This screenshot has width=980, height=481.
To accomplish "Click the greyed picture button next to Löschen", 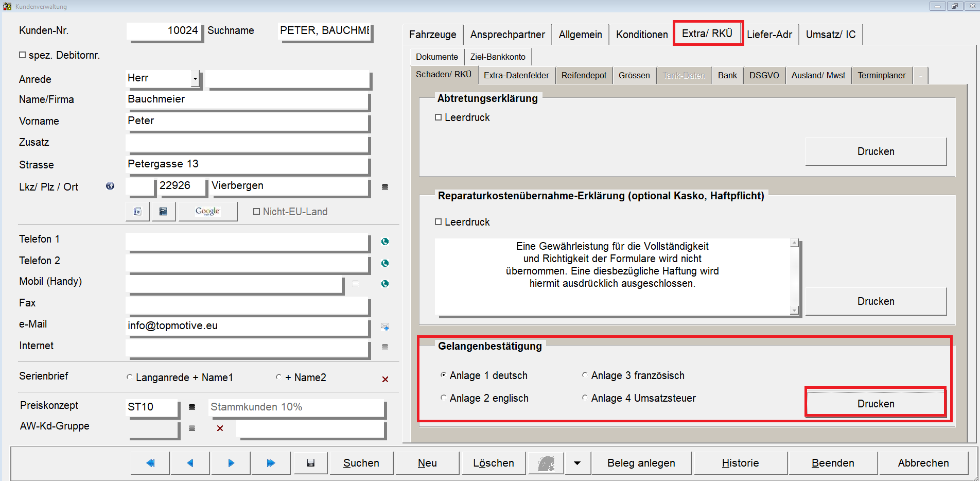I will 546,463.
